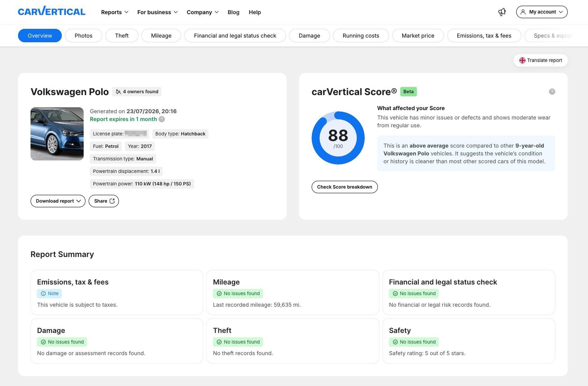Open the Financial and legal status summary card
The height and width of the screenshot is (386, 588).
469,292
